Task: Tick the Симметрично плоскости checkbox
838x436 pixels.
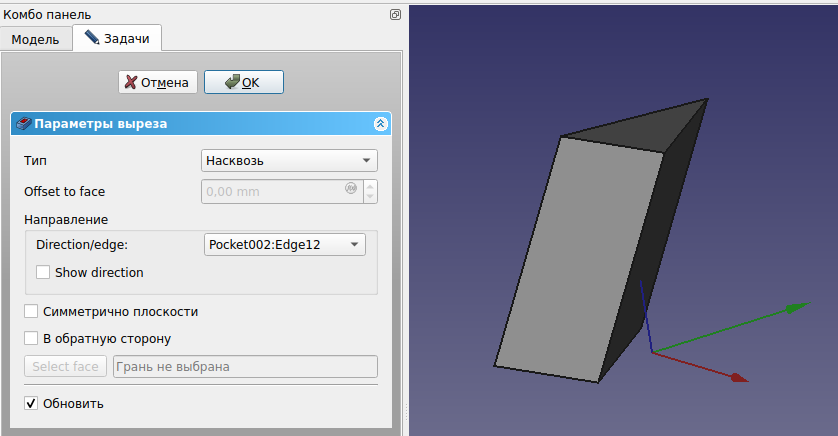Action: tap(31, 311)
